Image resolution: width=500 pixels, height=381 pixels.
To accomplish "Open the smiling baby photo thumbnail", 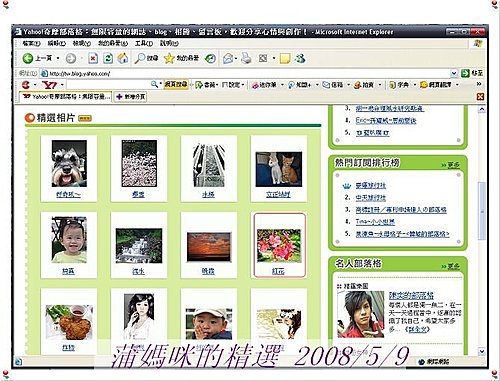I will pyautogui.click(x=69, y=240).
